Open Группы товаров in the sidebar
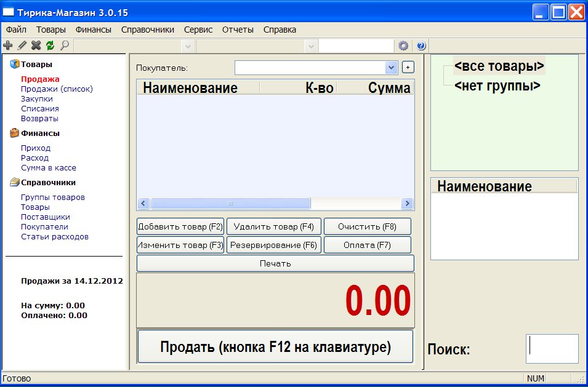 (53, 197)
